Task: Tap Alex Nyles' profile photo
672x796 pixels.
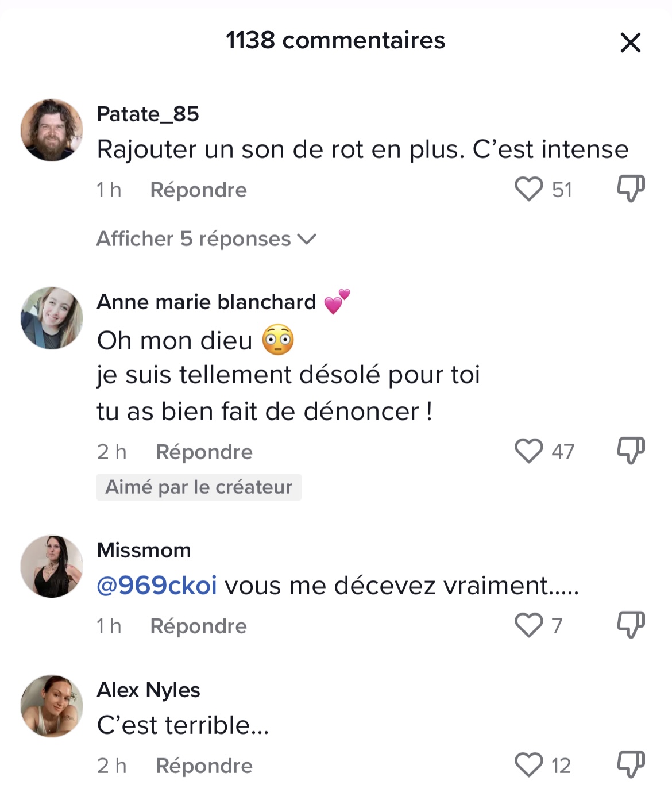Action: coord(52,706)
